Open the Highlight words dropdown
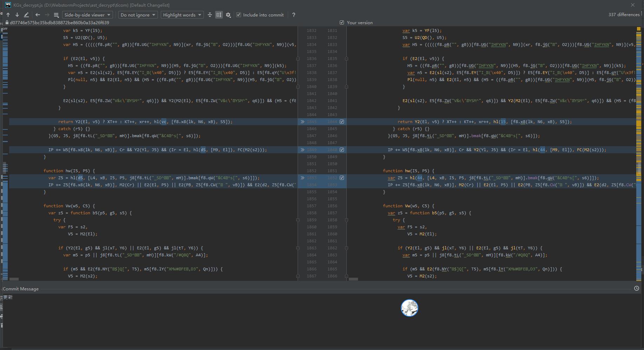Viewport: 644px width, 350px height. click(182, 15)
